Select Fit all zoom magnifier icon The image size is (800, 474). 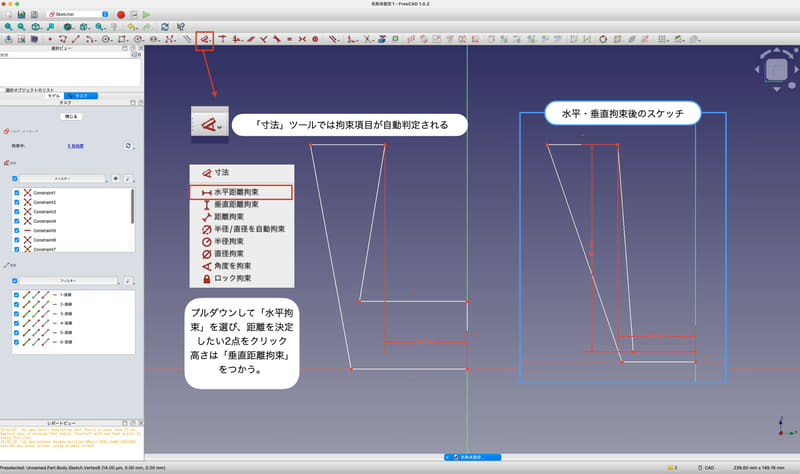point(8,27)
